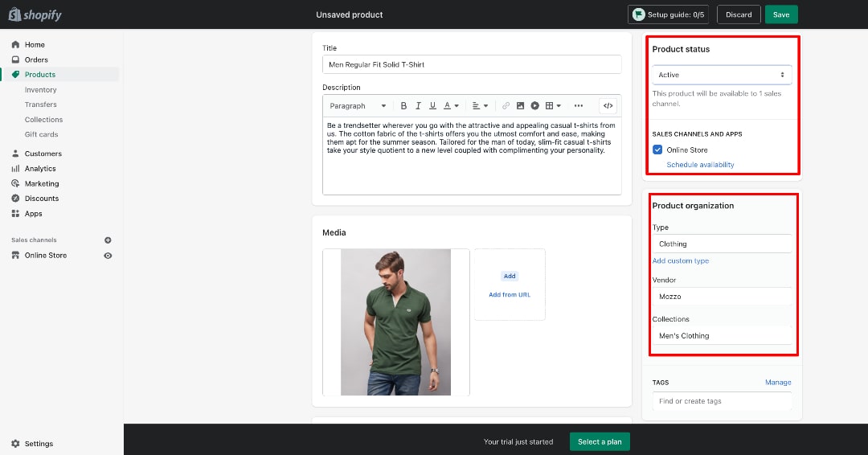View online store via eye icon
Image resolution: width=868 pixels, height=455 pixels.
point(108,256)
